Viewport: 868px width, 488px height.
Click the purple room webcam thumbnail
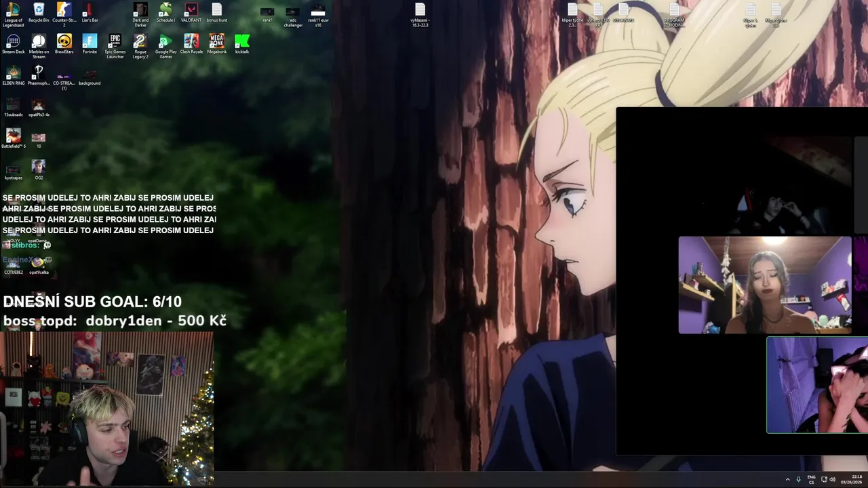(765, 285)
